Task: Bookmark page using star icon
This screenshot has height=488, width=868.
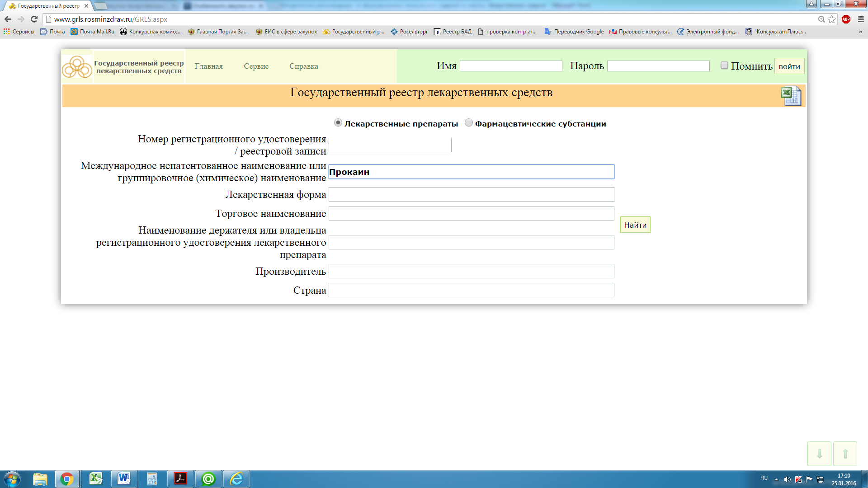Action: coord(832,19)
